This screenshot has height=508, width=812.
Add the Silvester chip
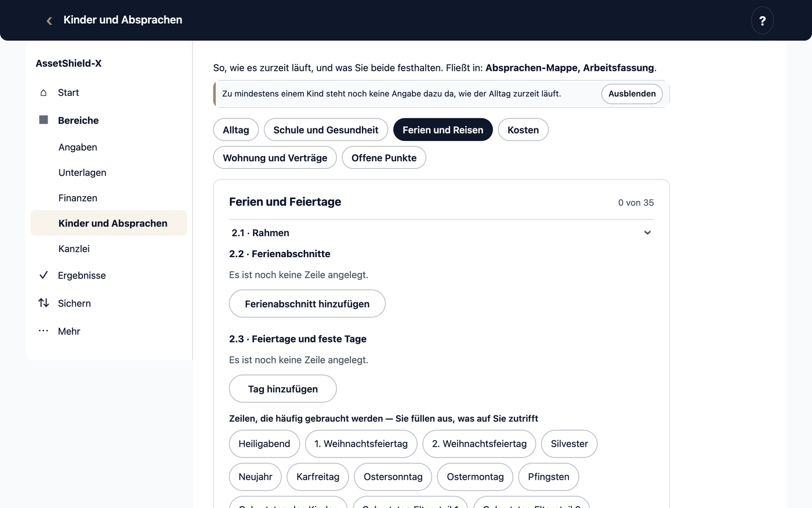tap(570, 444)
